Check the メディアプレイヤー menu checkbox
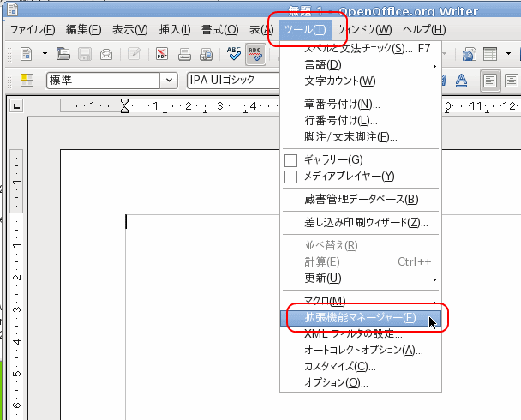The width and height of the screenshot is (521, 420). (x=290, y=177)
